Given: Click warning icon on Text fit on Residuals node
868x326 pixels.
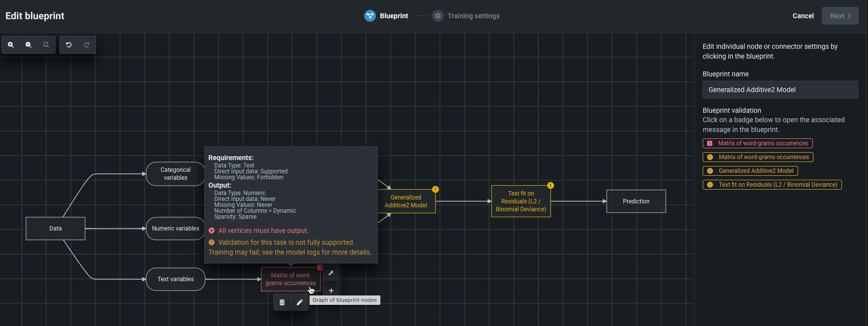Looking at the screenshot, I should (551, 185).
